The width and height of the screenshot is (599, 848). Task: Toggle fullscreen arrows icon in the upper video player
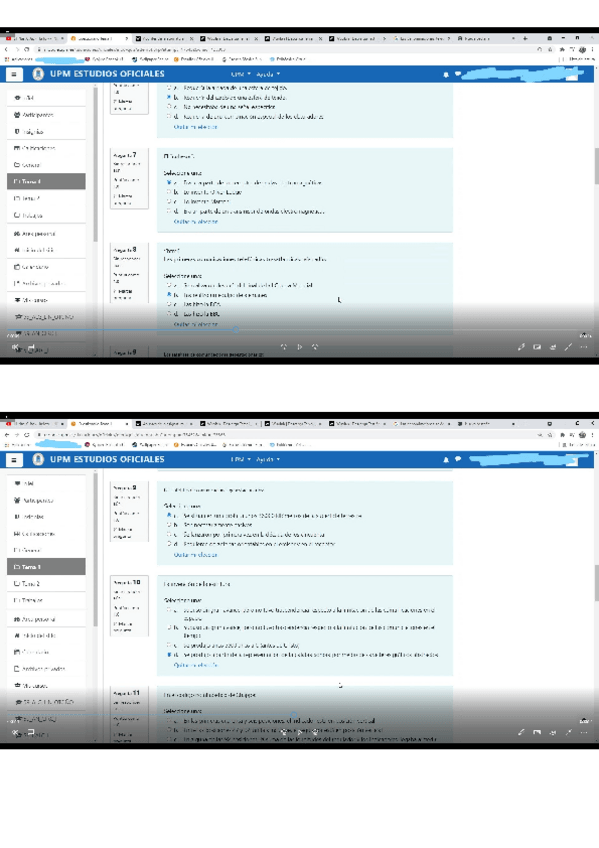(568, 347)
